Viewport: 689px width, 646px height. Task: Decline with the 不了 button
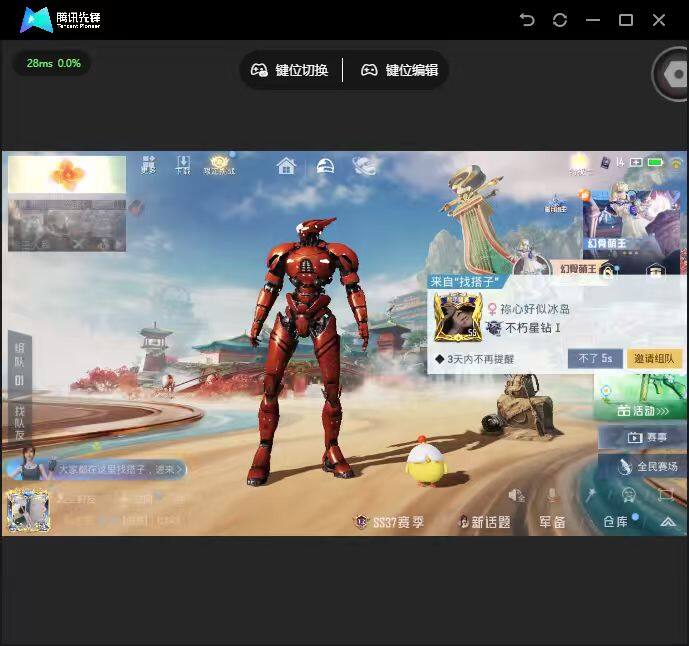pyautogui.click(x=595, y=359)
